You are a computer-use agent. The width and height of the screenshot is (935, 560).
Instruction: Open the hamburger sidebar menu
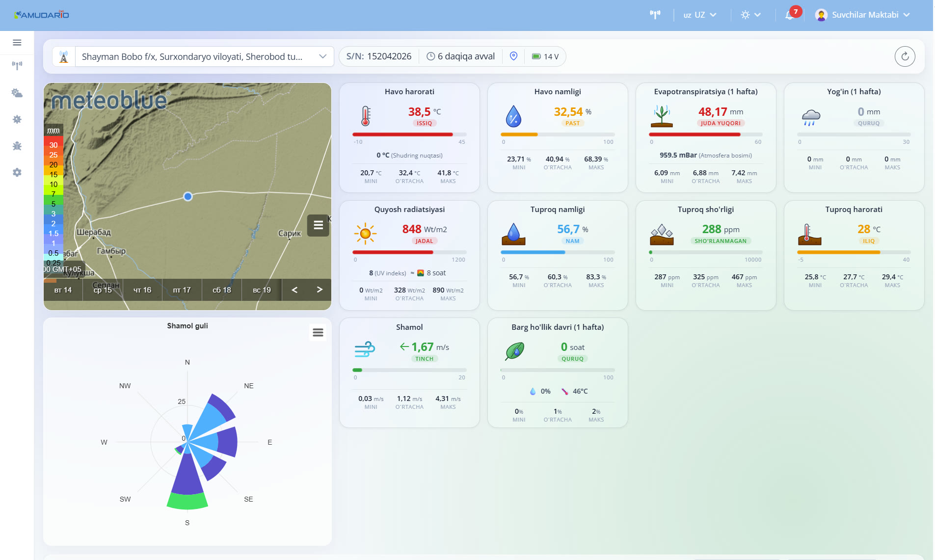pyautogui.click(x=17, y=43)
